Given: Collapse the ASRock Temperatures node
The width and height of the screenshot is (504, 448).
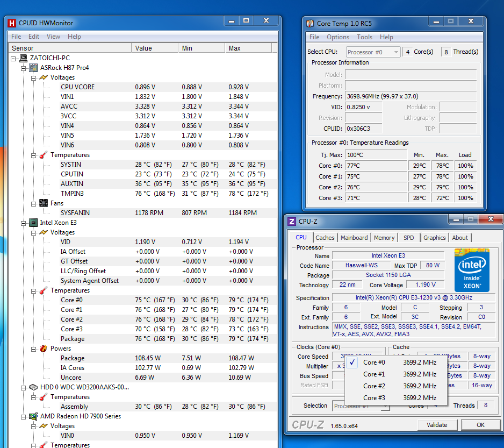Looking at the screenshot, I should [33, 155].
